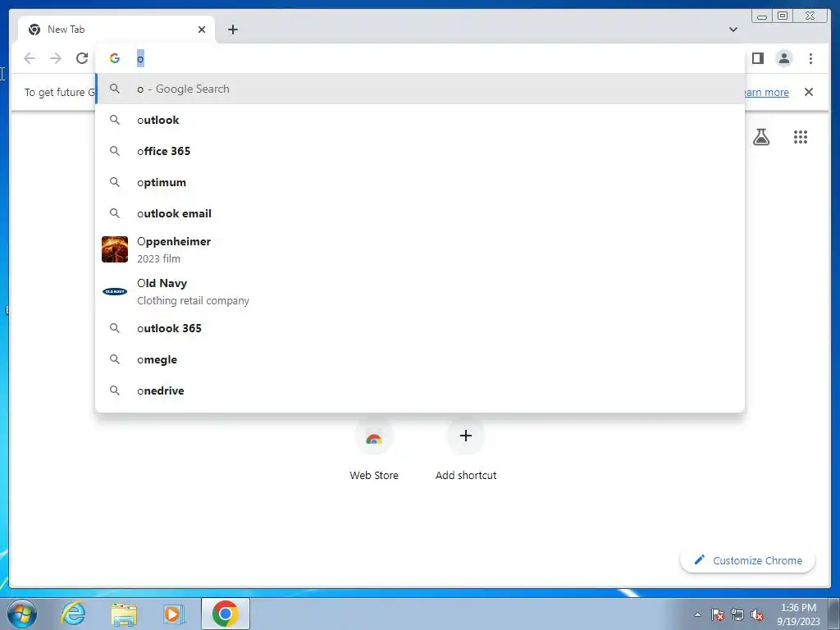
Task: Go forward using the forward arrow
Action: (56, 58)
